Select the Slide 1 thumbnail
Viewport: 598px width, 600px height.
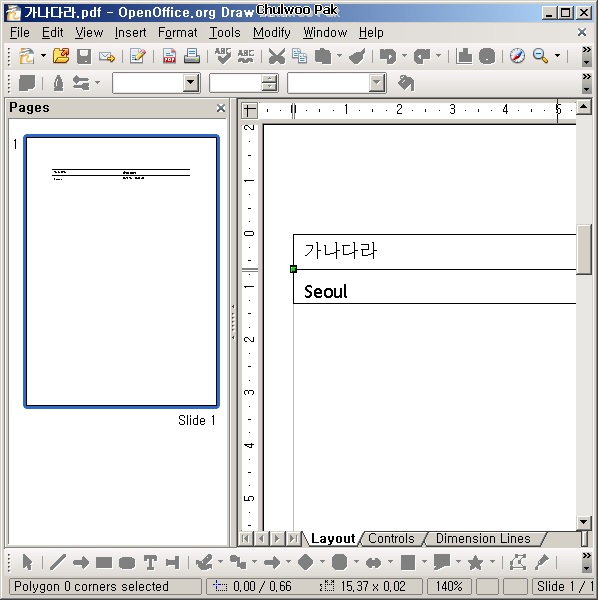point(121,271)
